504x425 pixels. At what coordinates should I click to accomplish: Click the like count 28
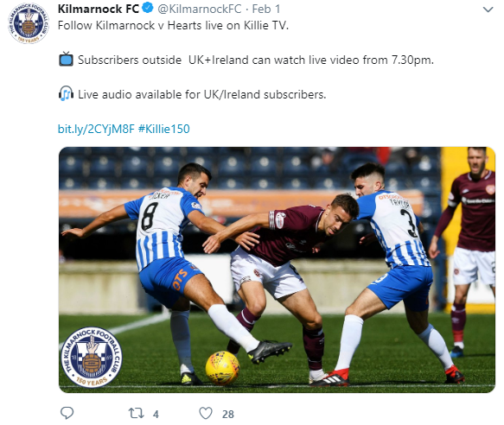tap(228, 414)
